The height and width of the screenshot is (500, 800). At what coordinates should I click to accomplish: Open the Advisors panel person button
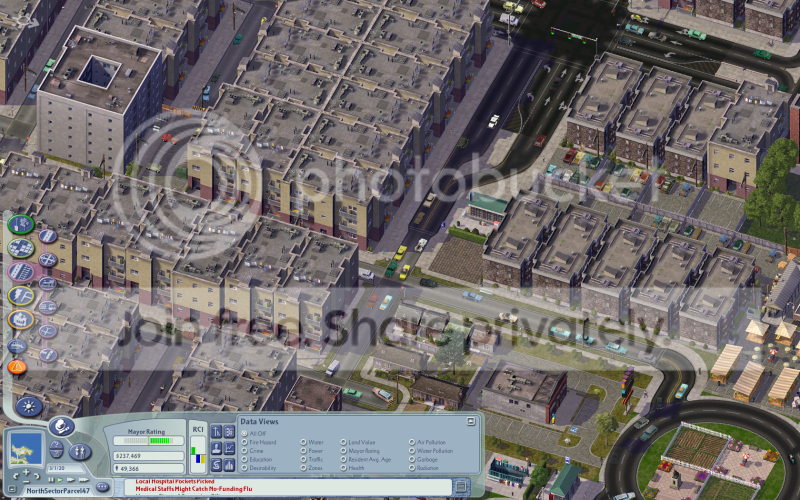tap(216, 448)
